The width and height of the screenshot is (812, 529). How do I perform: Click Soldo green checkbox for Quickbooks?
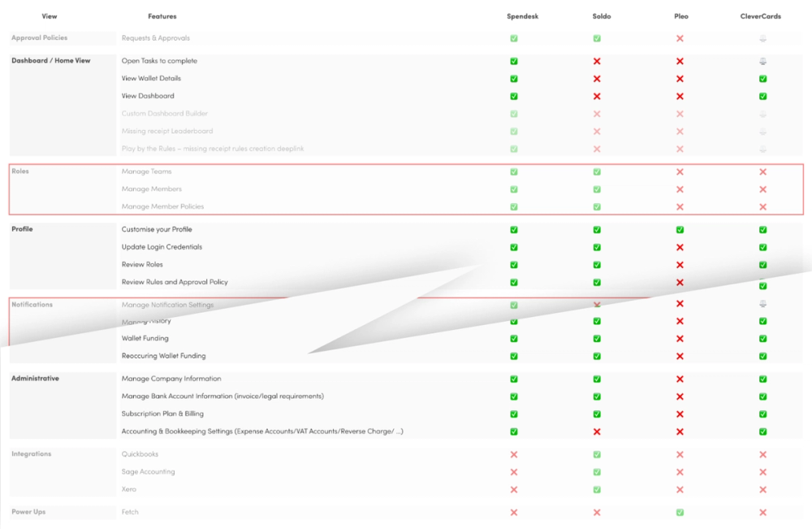coord(597,454)
